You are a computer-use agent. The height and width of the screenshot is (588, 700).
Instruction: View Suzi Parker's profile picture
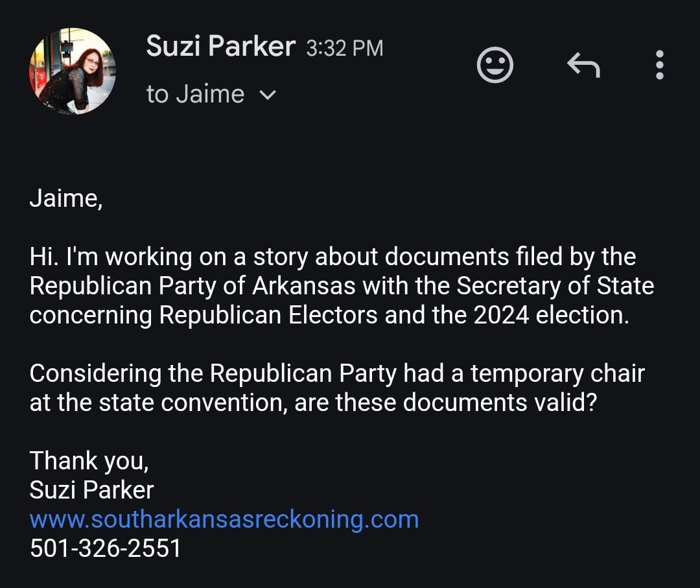(73, 71)
